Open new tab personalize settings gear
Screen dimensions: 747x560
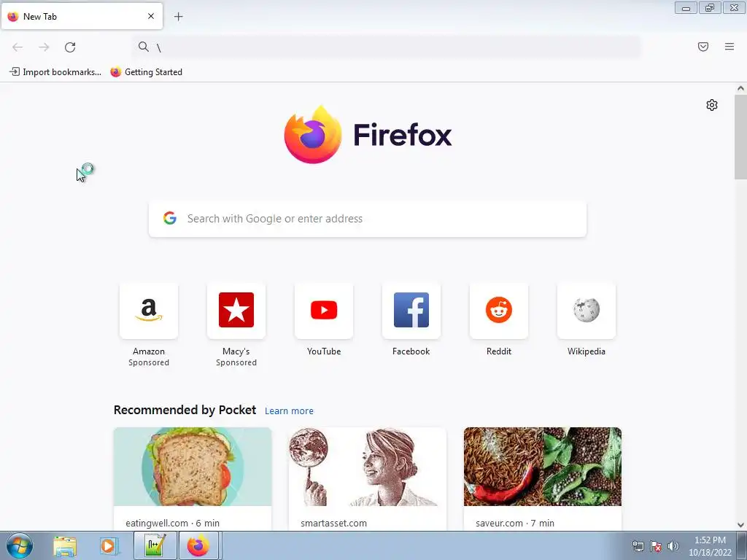(x=712, y=105)
